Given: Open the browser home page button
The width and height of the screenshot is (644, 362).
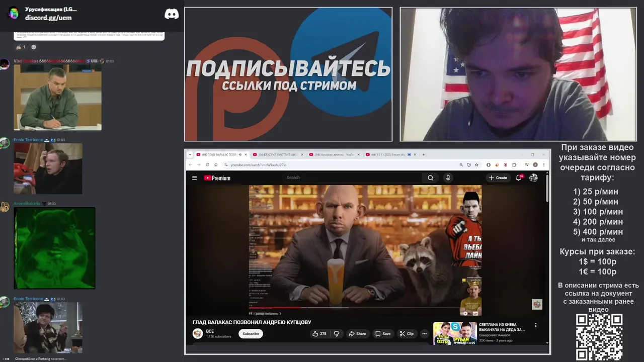Looking at the screenshot, I should coord(216,164).
